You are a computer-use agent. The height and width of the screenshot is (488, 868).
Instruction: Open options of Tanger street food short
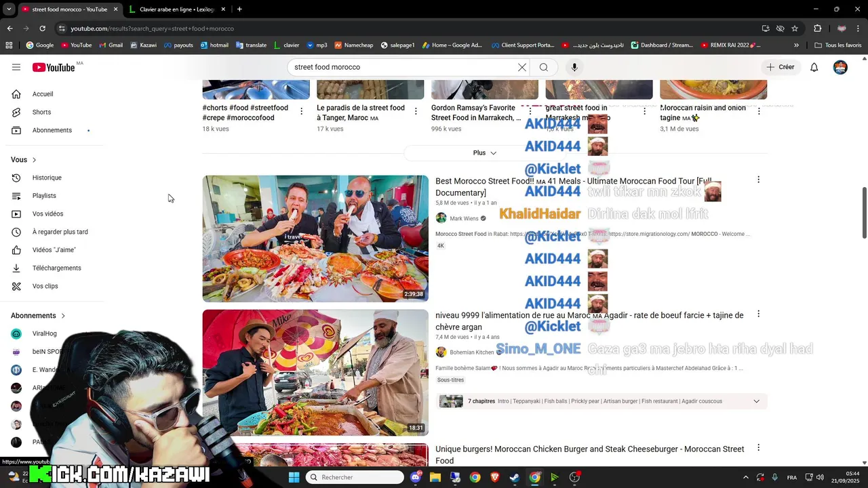coord(416,111)
